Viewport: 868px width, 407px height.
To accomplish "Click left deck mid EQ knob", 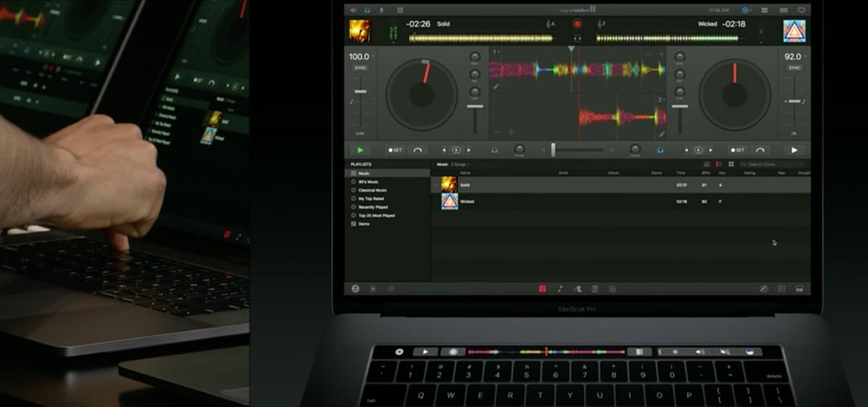I will 475,74.
